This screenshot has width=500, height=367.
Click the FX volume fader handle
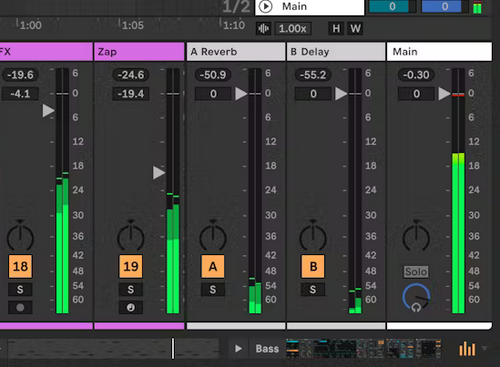click(49, 111)
